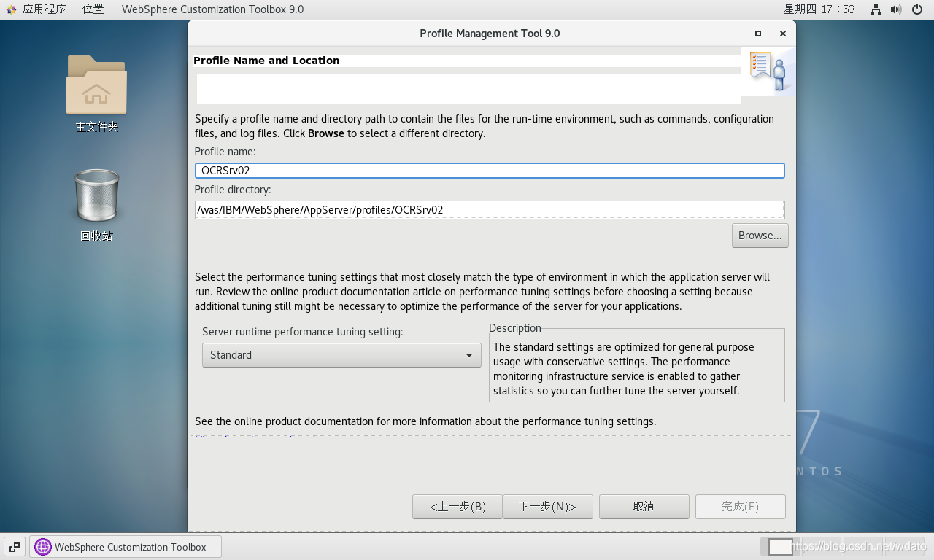This screenshot has width=934, height=560.
Task: Select the Trash (回收站) desktop icon
Action: pyautogui.click(x=96, y=205)
